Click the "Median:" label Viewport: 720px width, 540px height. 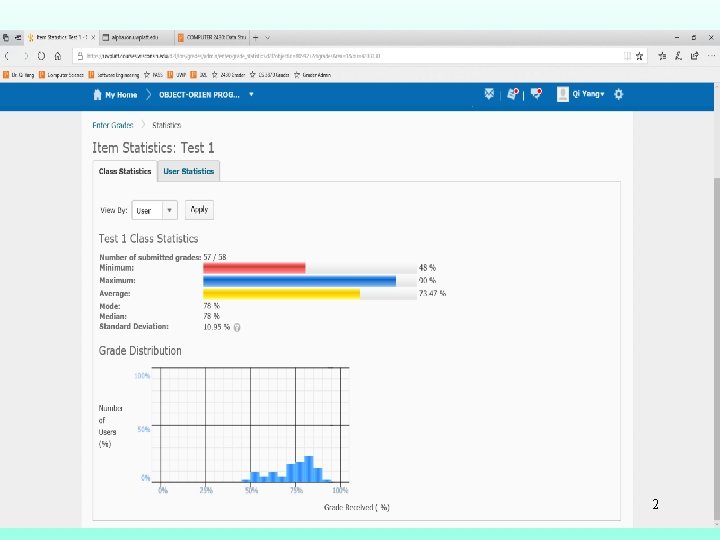click(113, 316)
